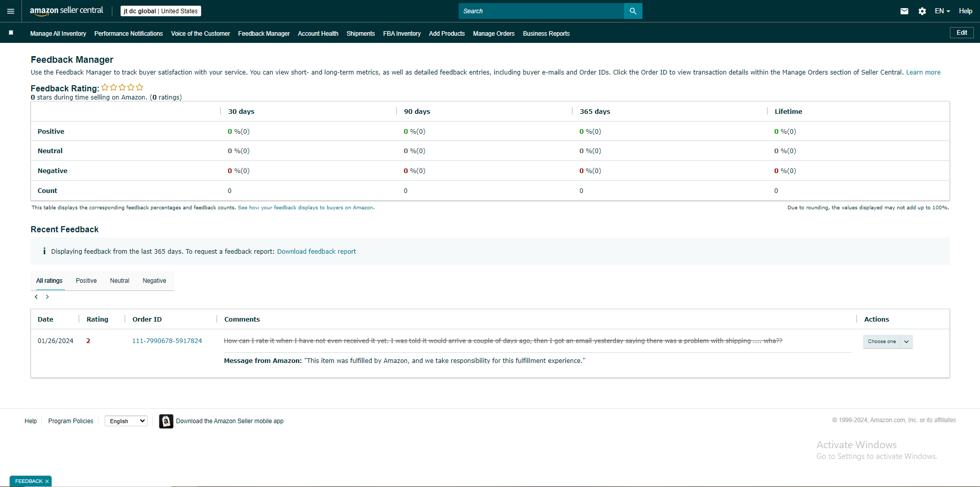Click the Lifetime column header

[x=788, y=111]
